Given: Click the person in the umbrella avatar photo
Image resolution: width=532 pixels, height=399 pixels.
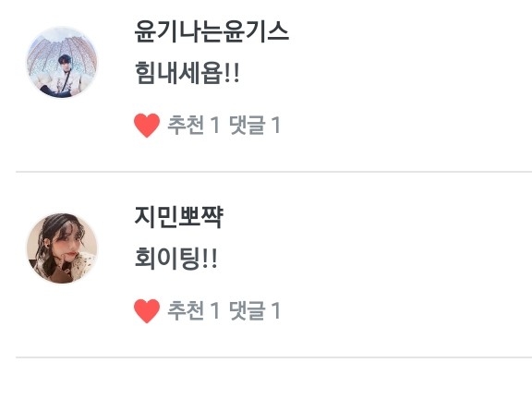Looking at the screenshot, I should point(63,76).
